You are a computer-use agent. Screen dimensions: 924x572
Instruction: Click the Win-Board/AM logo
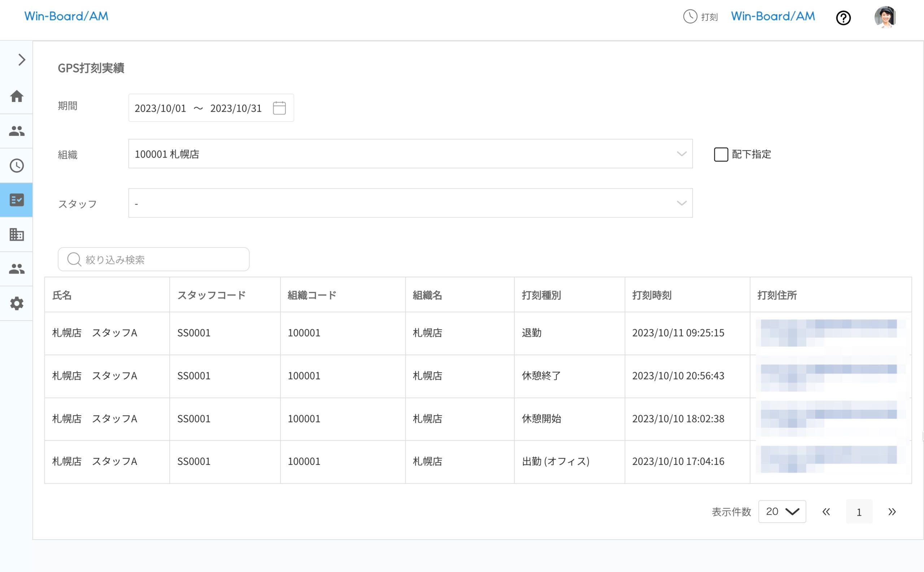tap(66, 16)
